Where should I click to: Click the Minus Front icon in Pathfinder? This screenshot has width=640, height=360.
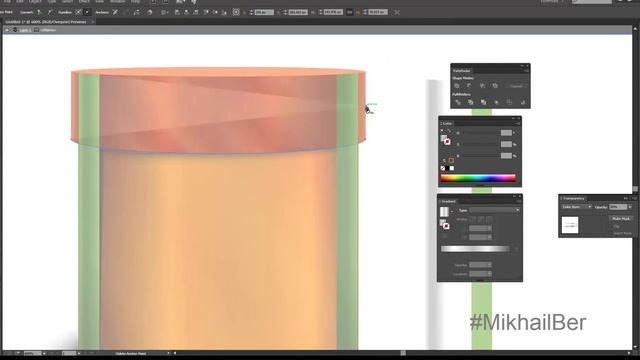469,86
